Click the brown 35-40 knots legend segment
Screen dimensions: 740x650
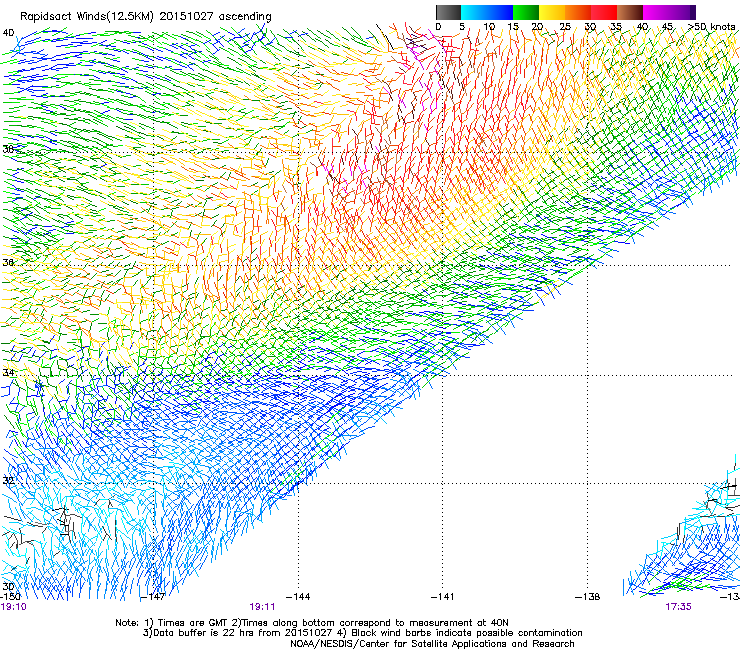(x=630, y=12)
